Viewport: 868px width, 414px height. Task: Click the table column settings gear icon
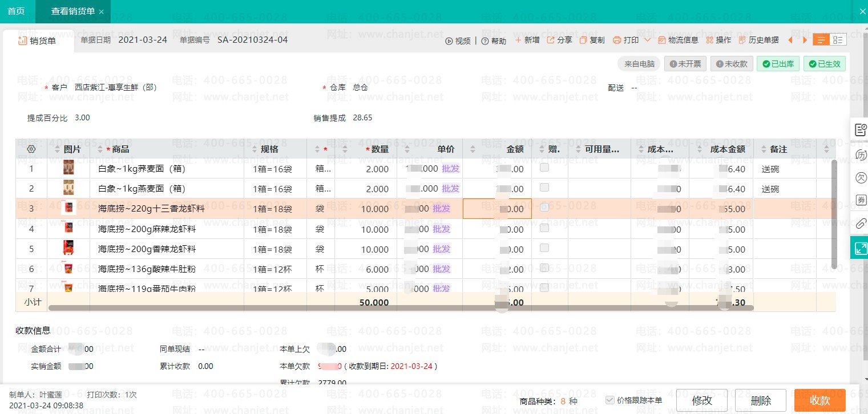pos(31,149)
